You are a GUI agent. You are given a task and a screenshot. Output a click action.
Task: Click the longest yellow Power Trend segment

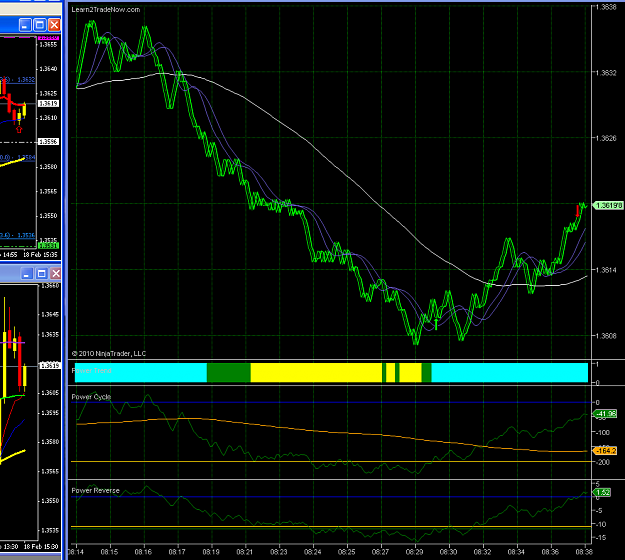click(316, 372)
